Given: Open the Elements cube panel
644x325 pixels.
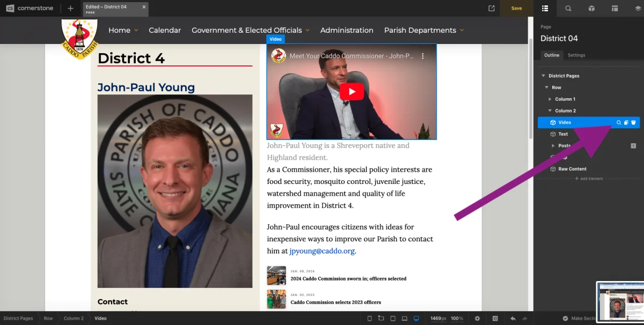Looking at the screenshot, I should tap(591, 8).
